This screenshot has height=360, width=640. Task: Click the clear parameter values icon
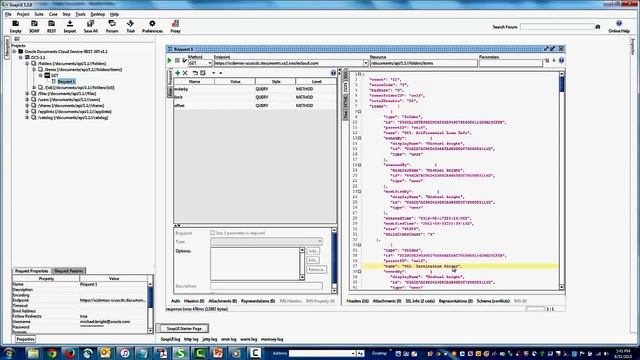pyautogui.click(x=202, y=73)
